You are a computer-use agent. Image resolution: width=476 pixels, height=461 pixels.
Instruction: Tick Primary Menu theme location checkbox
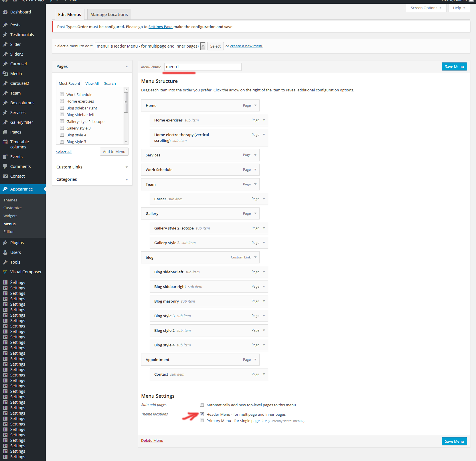pos(202,421)
